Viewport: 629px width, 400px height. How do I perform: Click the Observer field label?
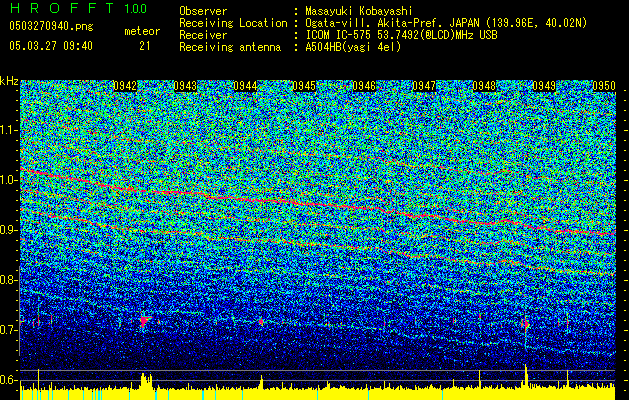[203, 11]
